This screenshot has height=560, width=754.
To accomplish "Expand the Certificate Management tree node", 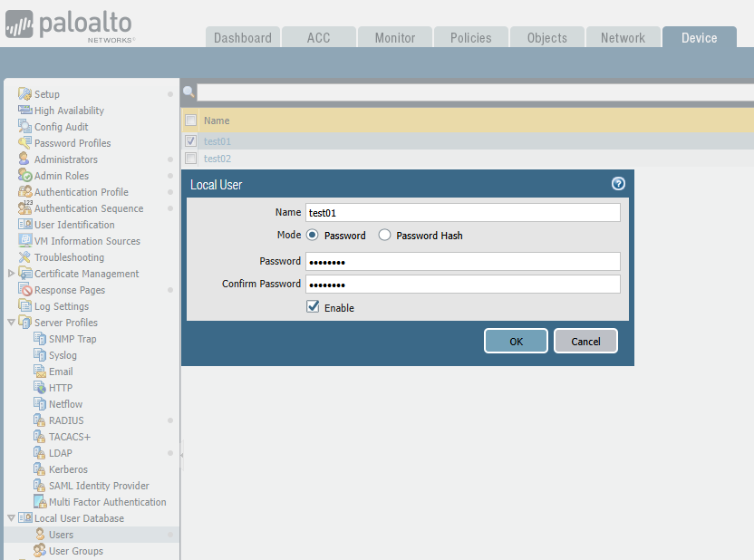I will pyautogui.click(x=11, y=273).
